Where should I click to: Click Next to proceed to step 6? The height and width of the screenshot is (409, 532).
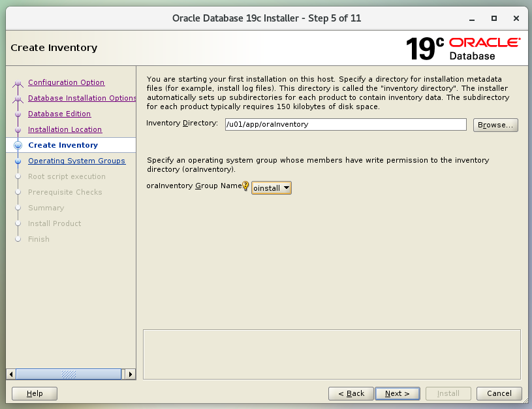(x=397, y=393)
